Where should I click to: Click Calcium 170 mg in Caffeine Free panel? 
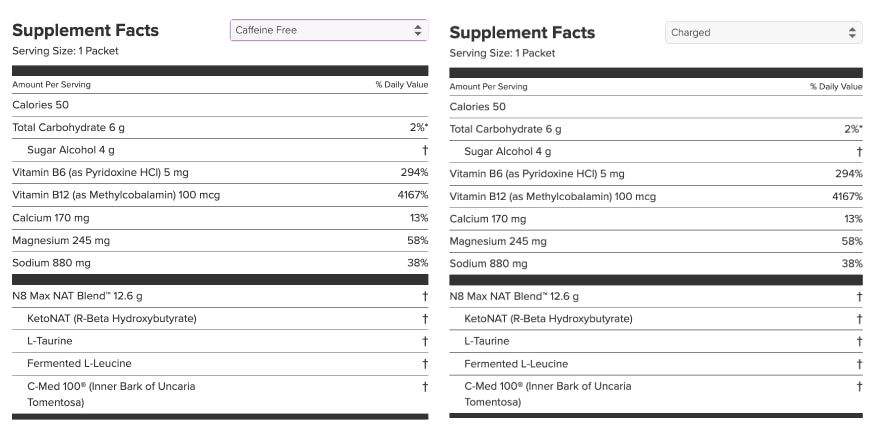(51, 218)
